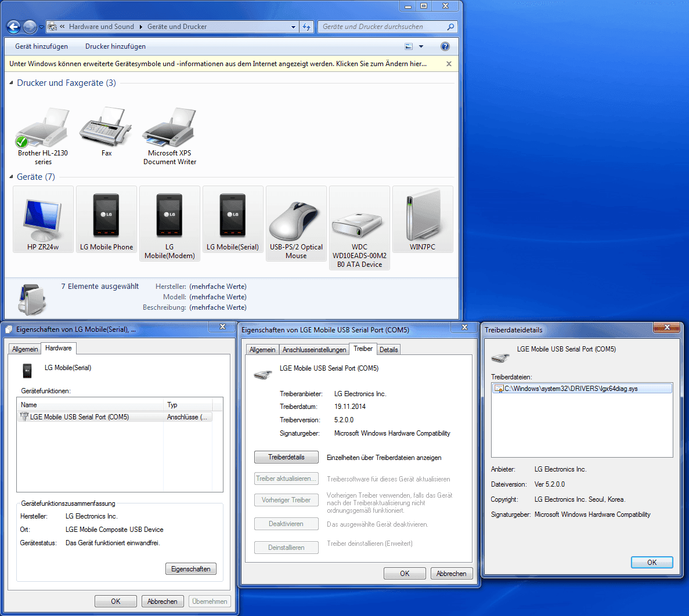Click Gerät hinzufügen in the toolbar

pyautogui.click(x=41, y=46)
